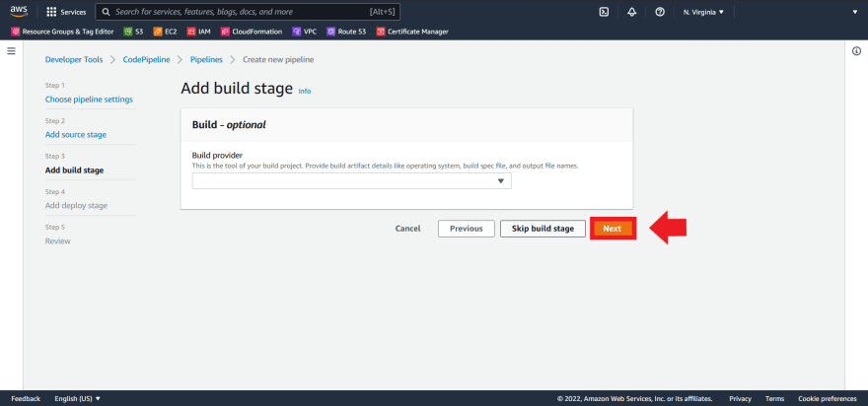Open the VPC bookmark
Image resolution: width=868 pixels, height=406 pixels.
pos(305,32)
